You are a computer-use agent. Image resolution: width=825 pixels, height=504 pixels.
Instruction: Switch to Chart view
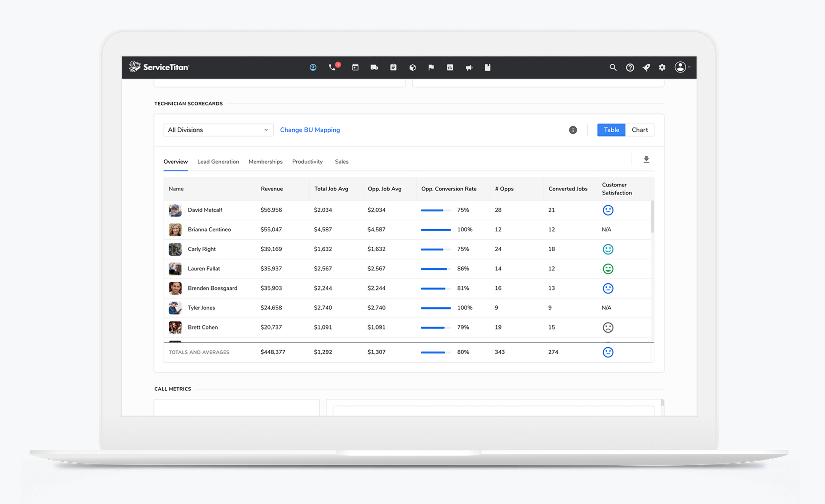(640, 130)
